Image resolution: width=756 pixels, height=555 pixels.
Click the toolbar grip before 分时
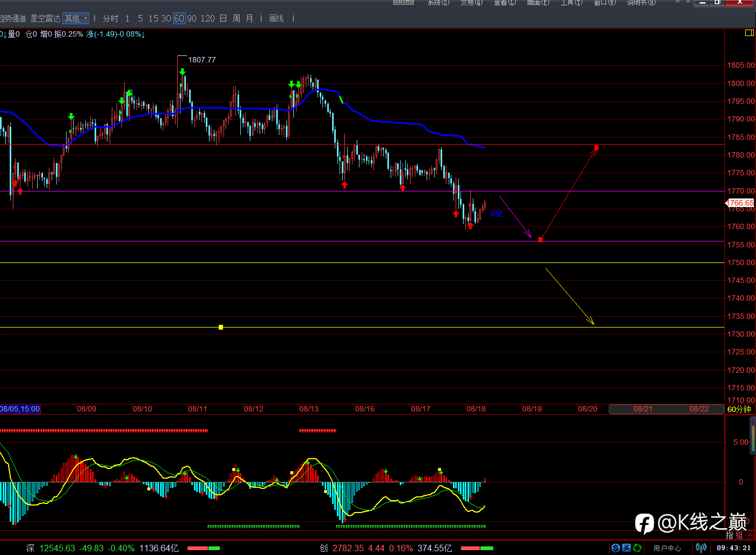[95, 18]
